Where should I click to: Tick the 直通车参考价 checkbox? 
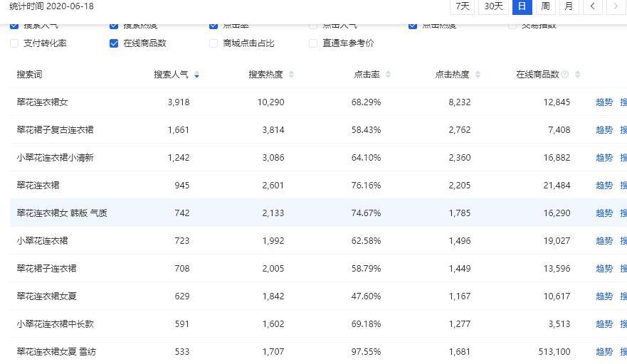[313, 43]
